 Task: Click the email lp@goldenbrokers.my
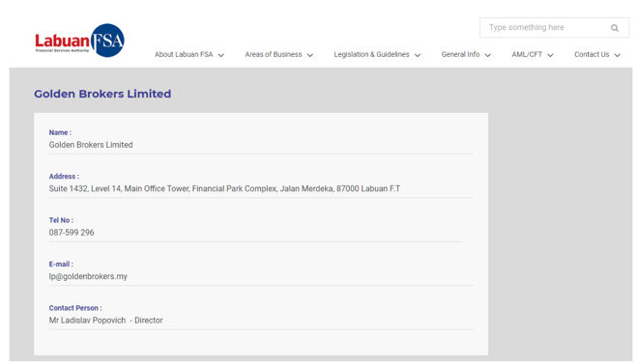click(88, 276)
